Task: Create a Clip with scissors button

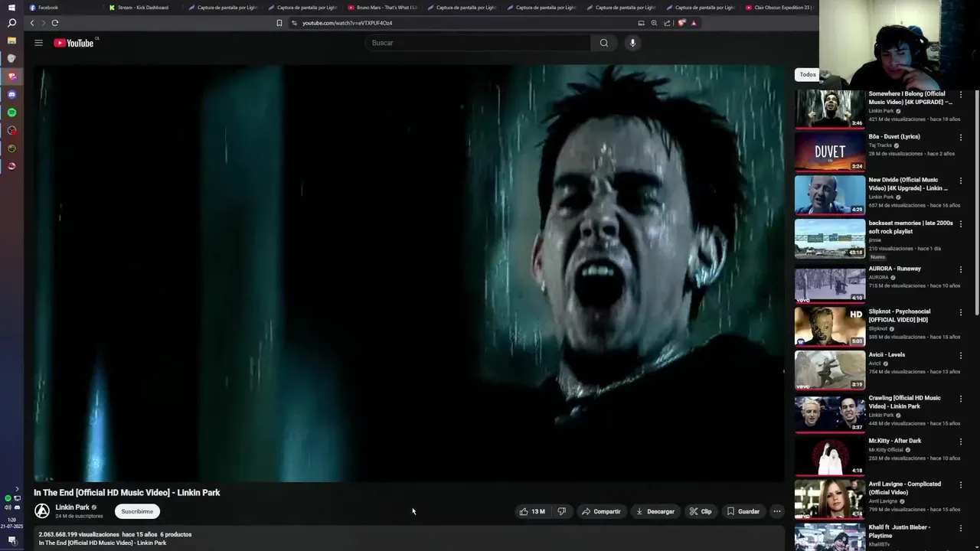Action: 701,511
